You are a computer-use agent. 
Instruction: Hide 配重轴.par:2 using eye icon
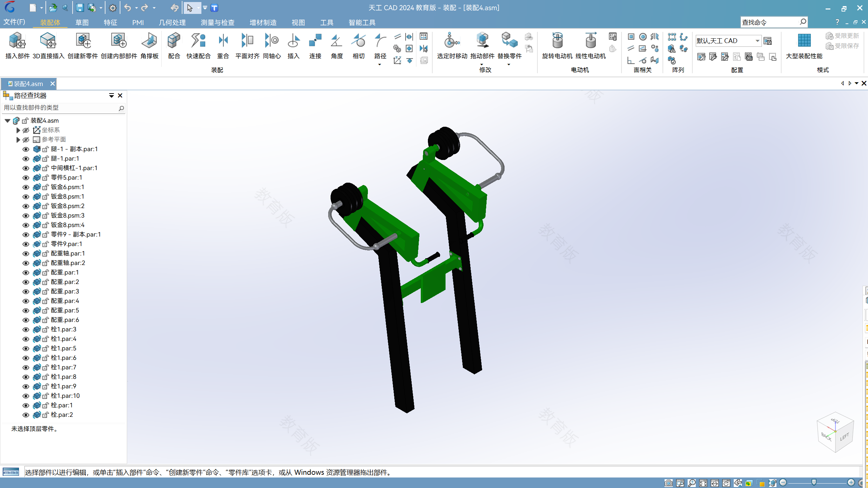tap(26, 263)
